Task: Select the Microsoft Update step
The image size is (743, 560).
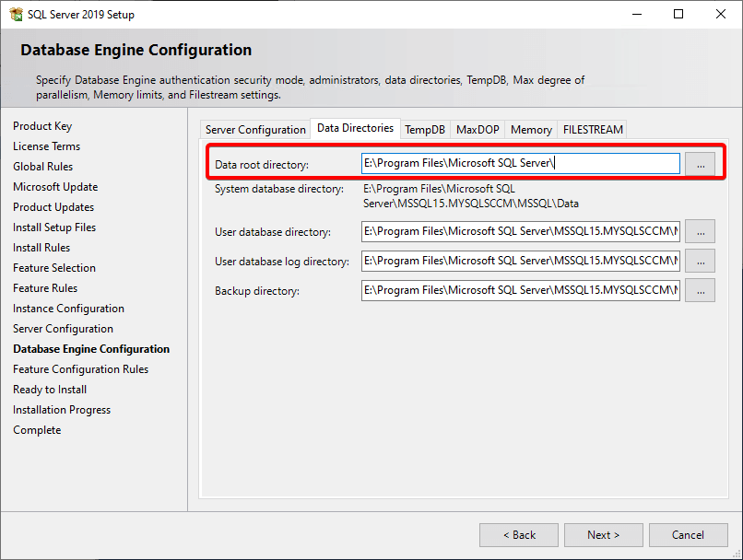Action: (55, 187)
